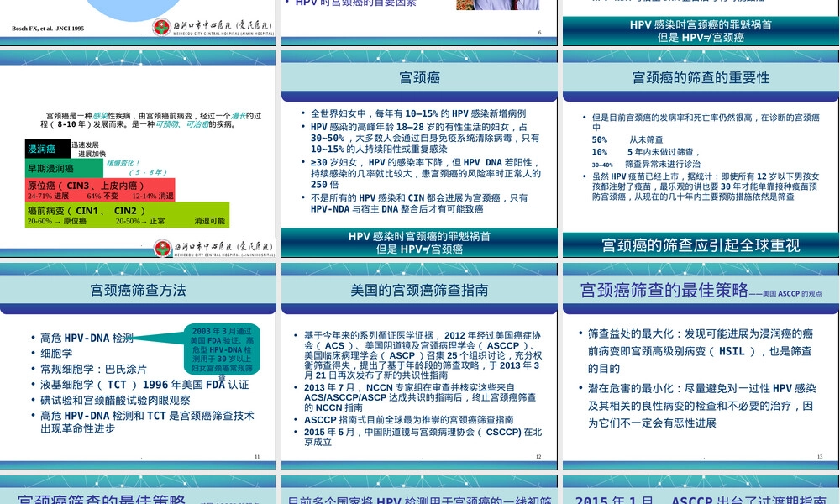840x504 pixels.
Task: Click the black 浸润癌 block
Action: pyautogui.click(x=48, y=149)
